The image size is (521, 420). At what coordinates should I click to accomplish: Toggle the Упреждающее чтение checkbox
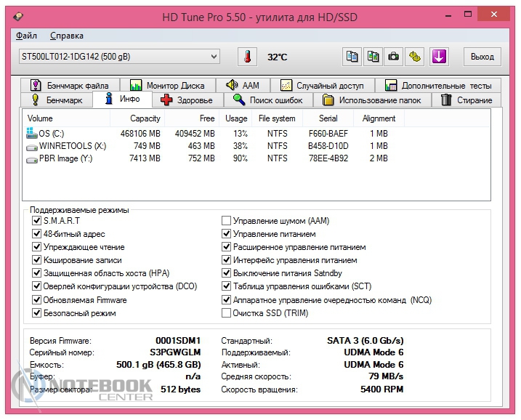tap(36, 247)
